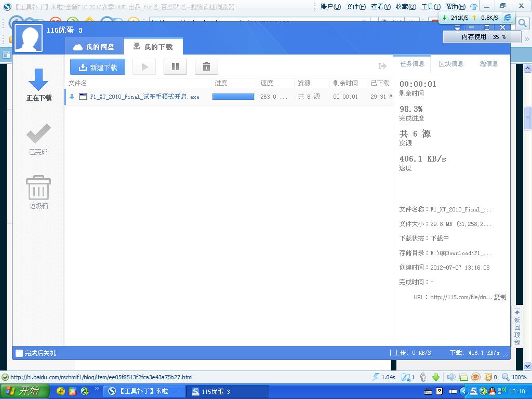Switch to 我的下载 tab
The width and height of the screenshot is (532, 399).
[153, 46]
